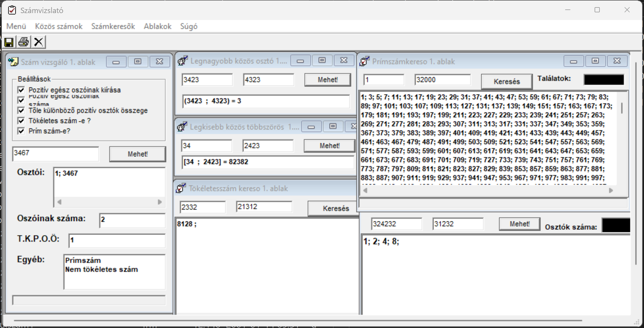Open the Számkeresők menu
The height and width of the screenshot is (328, 644).
point(113,26)
